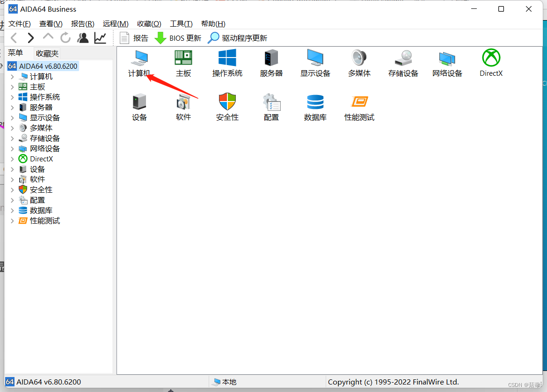This screenshot has width=547, height=392.
Task: Click the line graph toolbar icon
Action: (100, 38)
